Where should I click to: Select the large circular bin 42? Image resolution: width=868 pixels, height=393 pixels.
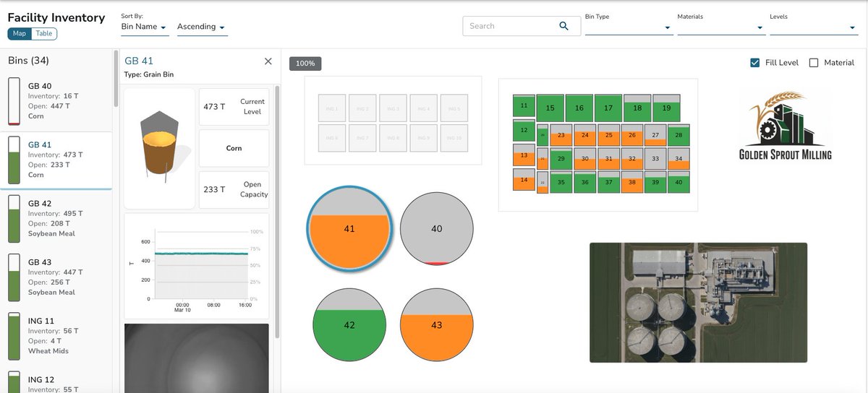(x=349, y=325)
